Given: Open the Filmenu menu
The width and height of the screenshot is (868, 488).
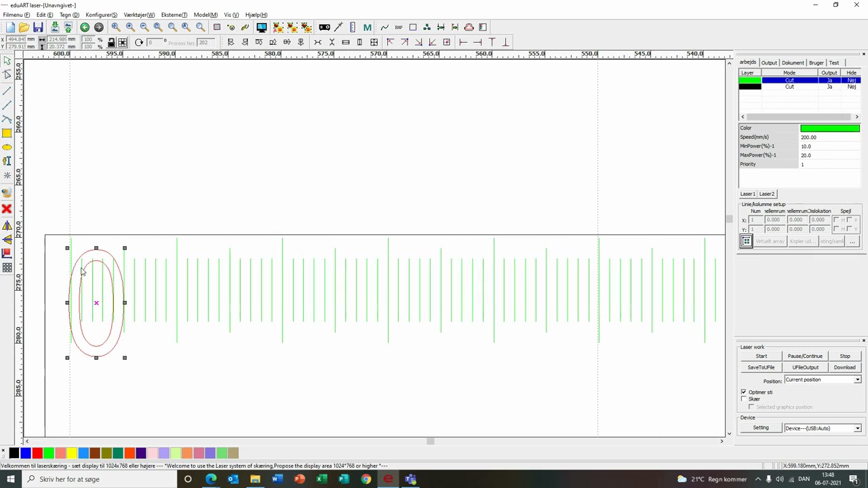Looking at the screenshot, I should pyautogui.click(x=16, y=15).
